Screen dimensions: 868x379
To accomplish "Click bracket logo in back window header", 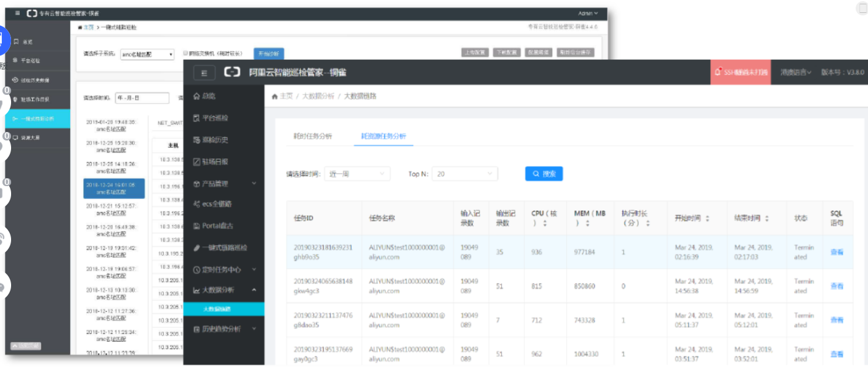I will pos(31,13).
